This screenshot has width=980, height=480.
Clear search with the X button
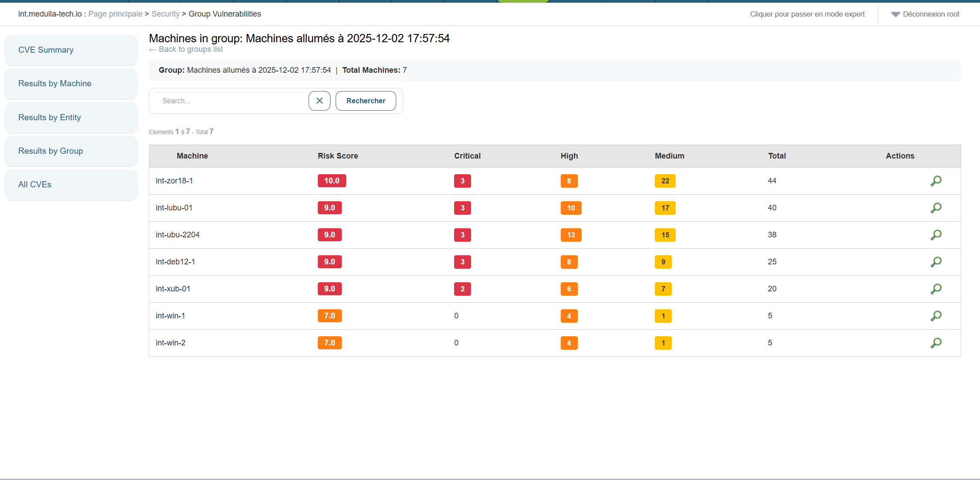[x=319, y=101]
